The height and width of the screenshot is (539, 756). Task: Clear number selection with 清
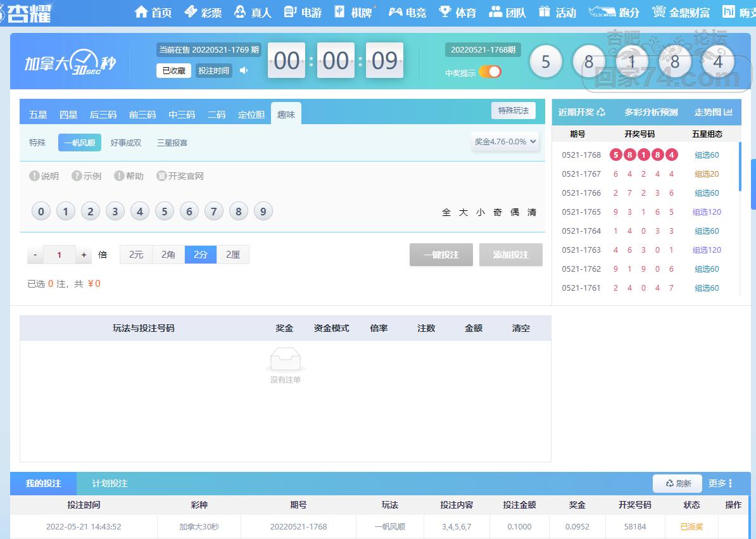point(532,212)
